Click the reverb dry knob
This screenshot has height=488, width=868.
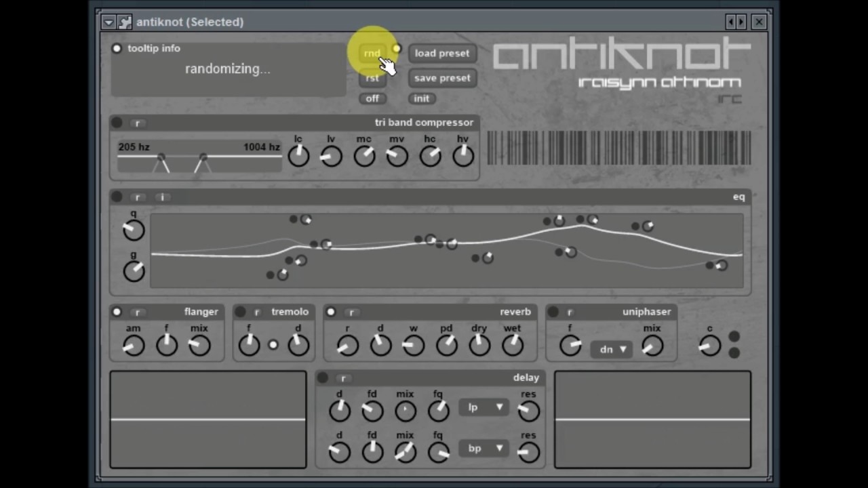[479, 346]
